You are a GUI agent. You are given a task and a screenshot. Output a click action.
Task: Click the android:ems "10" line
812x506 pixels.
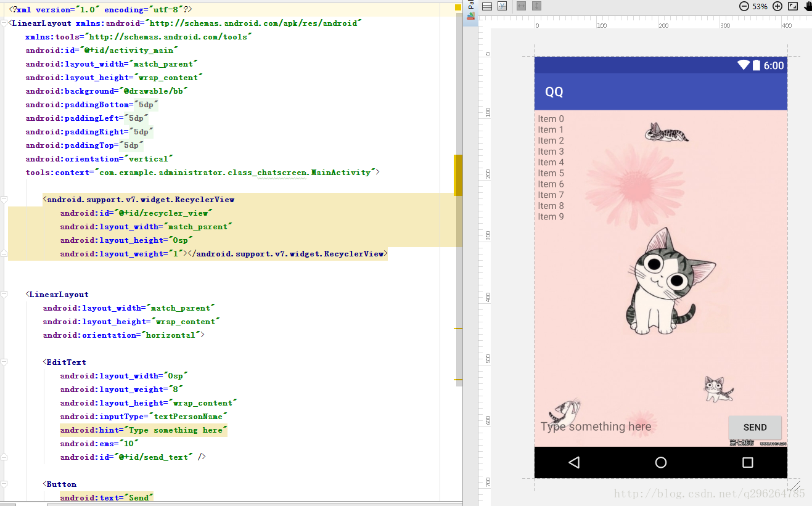pos(99,444)
